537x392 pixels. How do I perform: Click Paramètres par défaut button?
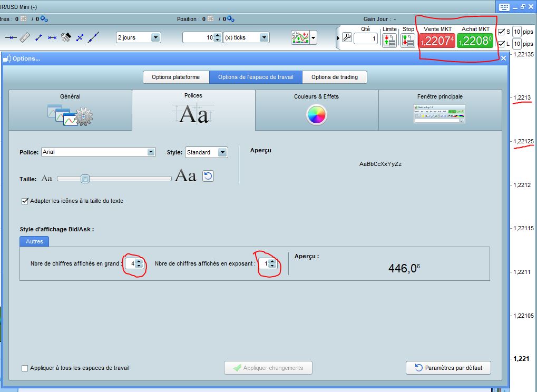pyautogui.click(x=448, y=368)
